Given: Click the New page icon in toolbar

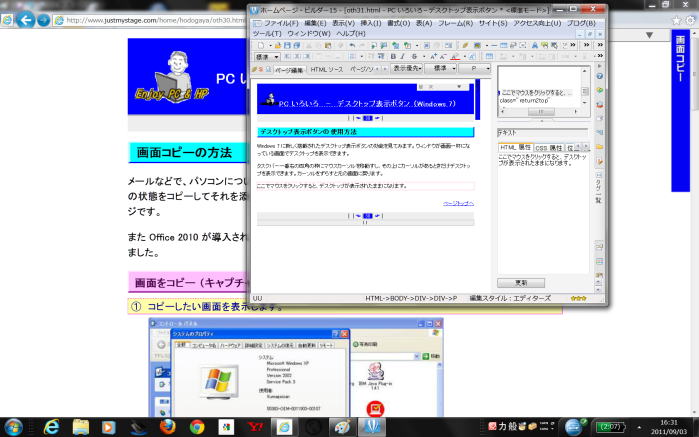Looking at the screenshot, I should click(260, 45).
